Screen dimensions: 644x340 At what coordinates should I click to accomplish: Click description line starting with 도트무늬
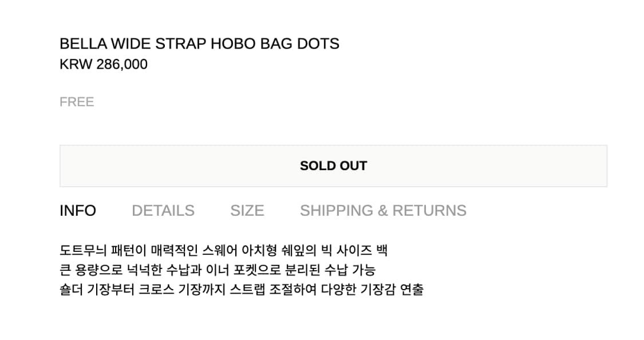coord(223,251)
